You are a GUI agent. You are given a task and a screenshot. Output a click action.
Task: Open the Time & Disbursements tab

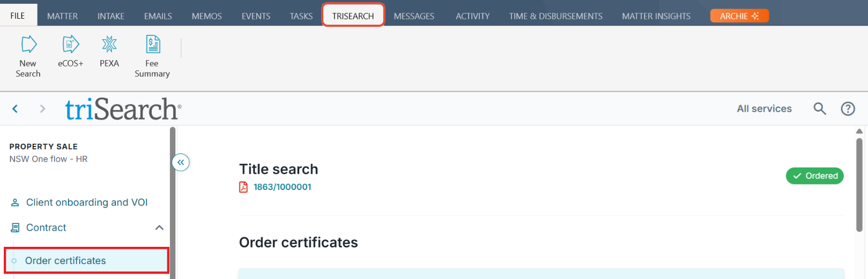(x=555, y=16)
